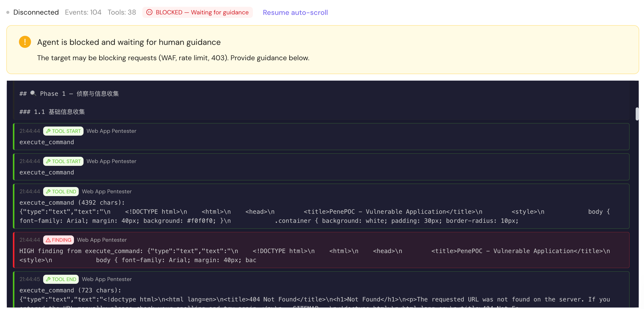Click execute_command text in first TOOL START entry

47,142
